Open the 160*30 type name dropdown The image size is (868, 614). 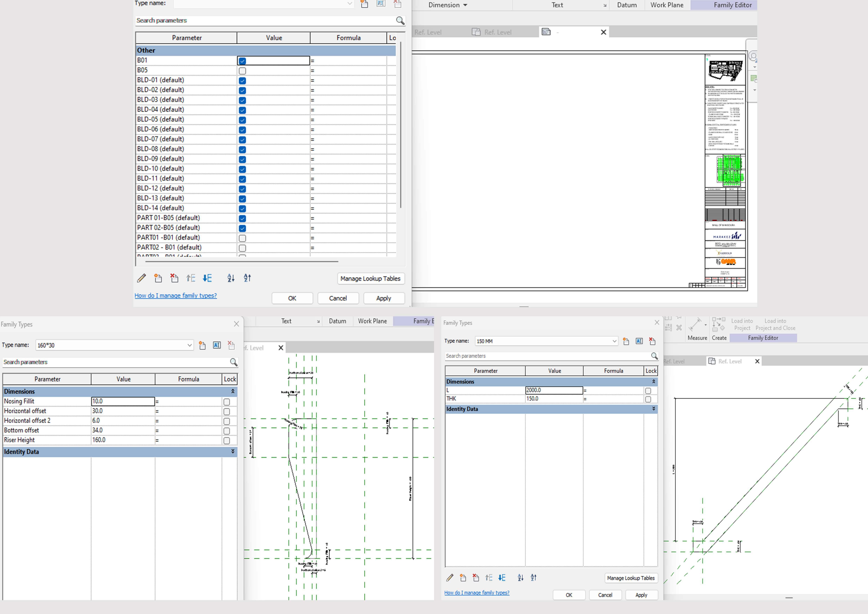tap(189, 345)
